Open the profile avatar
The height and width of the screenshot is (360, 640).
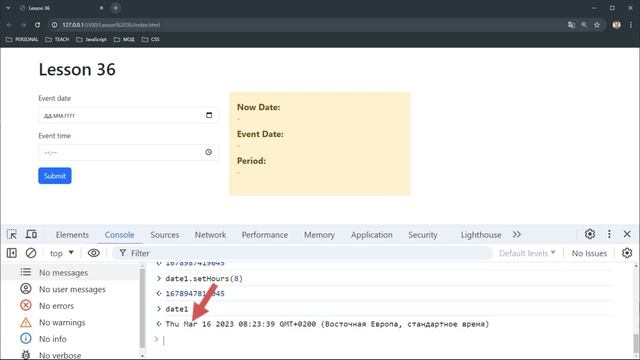coord(616,25)
